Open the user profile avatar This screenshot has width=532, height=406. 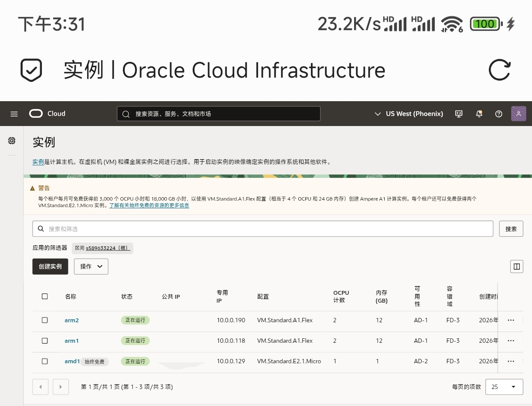[518, 114]
